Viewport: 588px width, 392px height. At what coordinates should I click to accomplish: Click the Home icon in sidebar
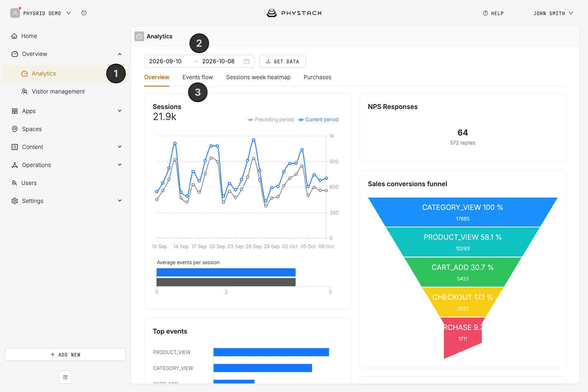[x=14, y=36]
